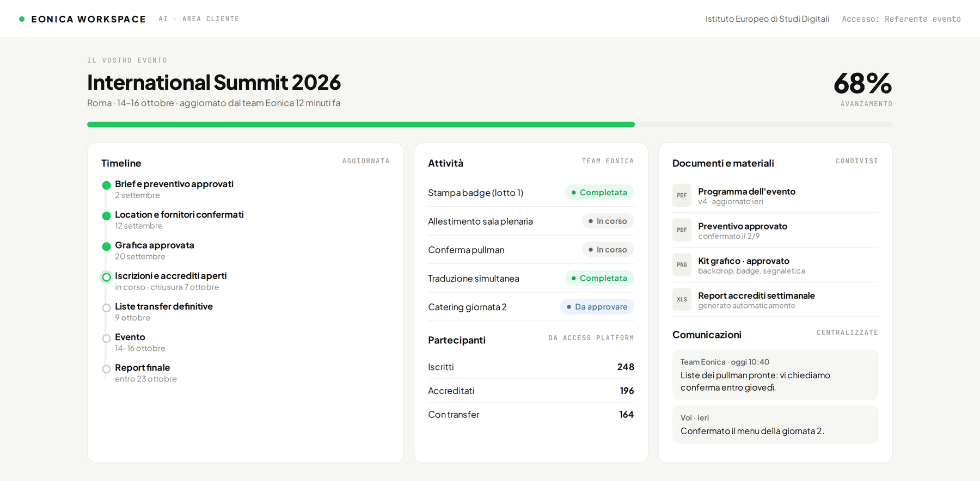Click the Istituto Europeo di Studi Digitali name
Screen dimensions: 980x481
768,19
